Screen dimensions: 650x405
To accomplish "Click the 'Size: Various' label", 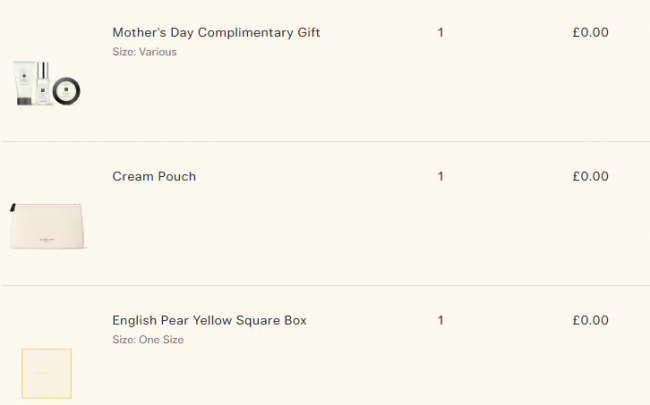I will [x=144, y=52].
